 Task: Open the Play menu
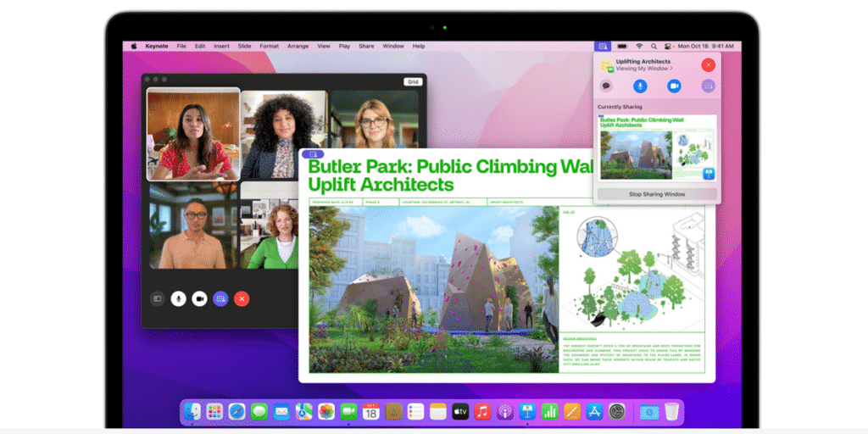pyautogui.click(x=344, y=47)
